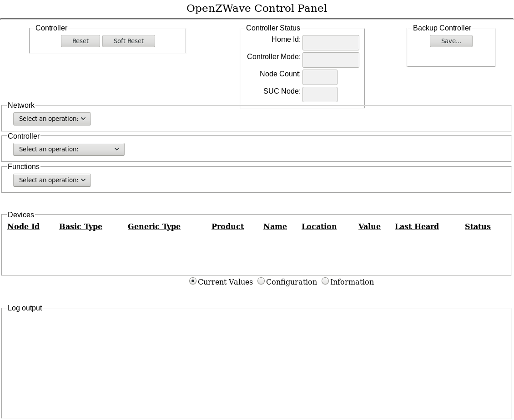Click the Current Values label text

point(225,282)
